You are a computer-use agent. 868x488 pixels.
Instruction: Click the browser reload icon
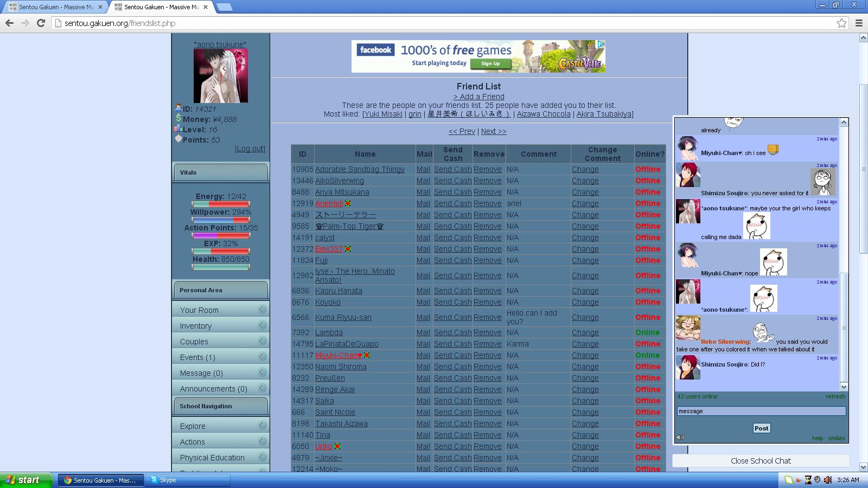(41, 23)
